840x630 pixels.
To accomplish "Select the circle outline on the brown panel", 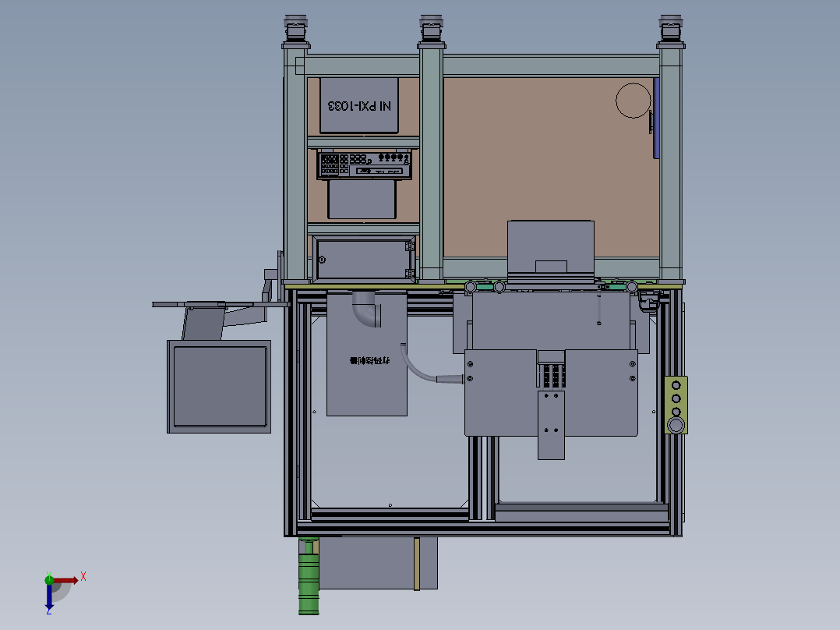I will 634,101.
